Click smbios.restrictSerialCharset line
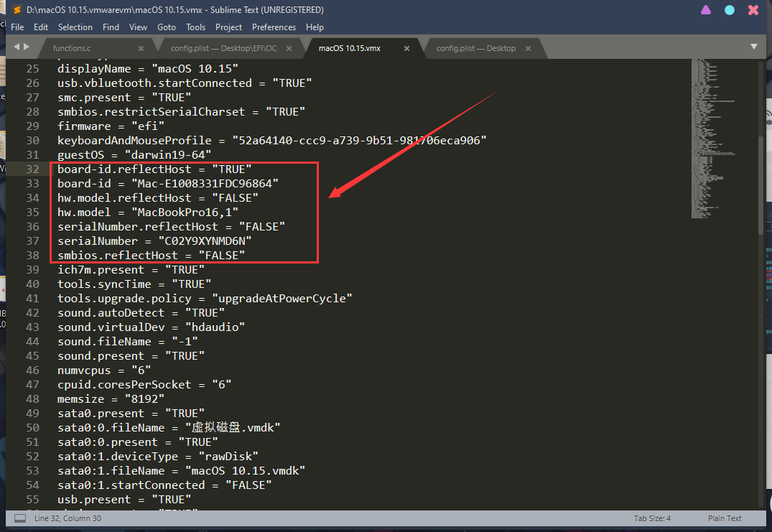 [181, 112]
